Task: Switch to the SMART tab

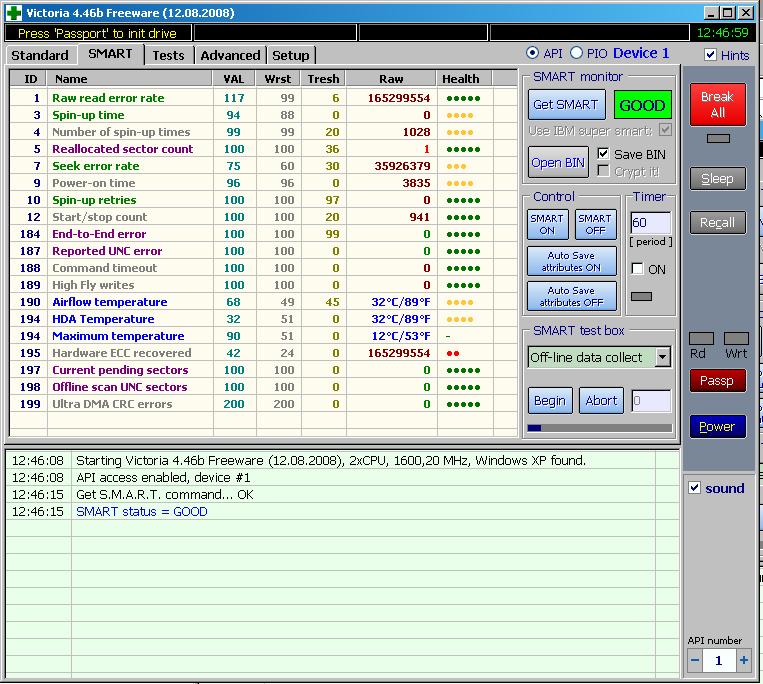Action: coord(110,54)
